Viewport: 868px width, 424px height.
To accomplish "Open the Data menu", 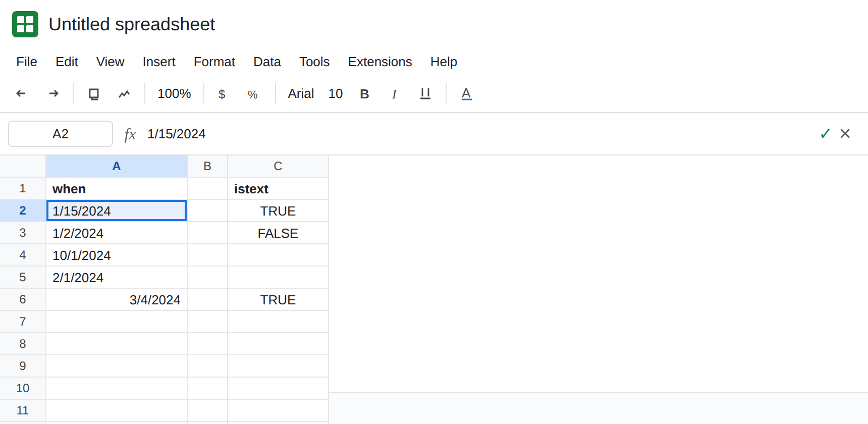I will coord(267,62).
